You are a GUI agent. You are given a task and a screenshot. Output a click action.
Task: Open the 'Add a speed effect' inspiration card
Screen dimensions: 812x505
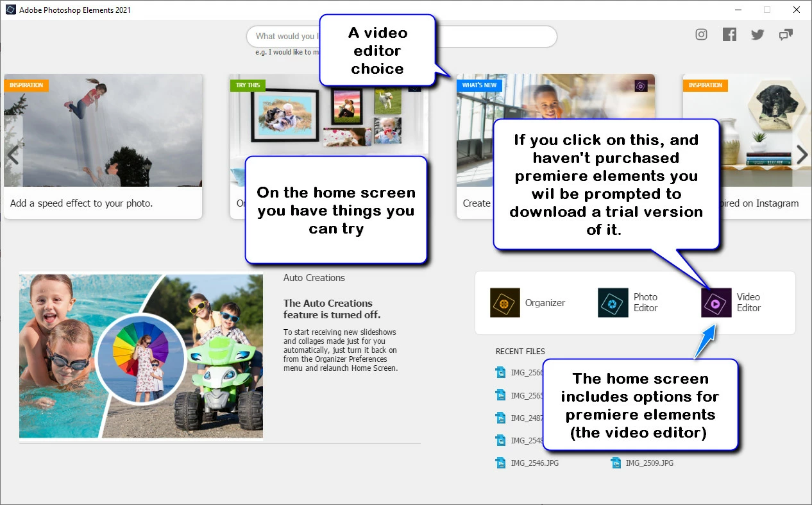pyautogui.click(x=103, y=146)
